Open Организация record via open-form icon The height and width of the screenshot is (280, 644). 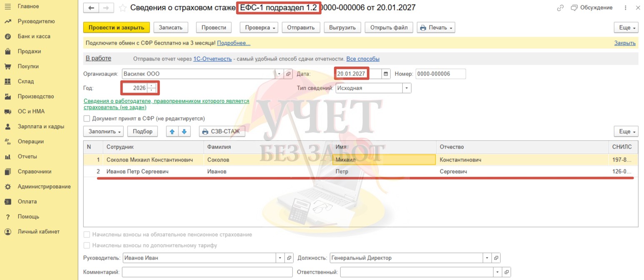point(288,74)
